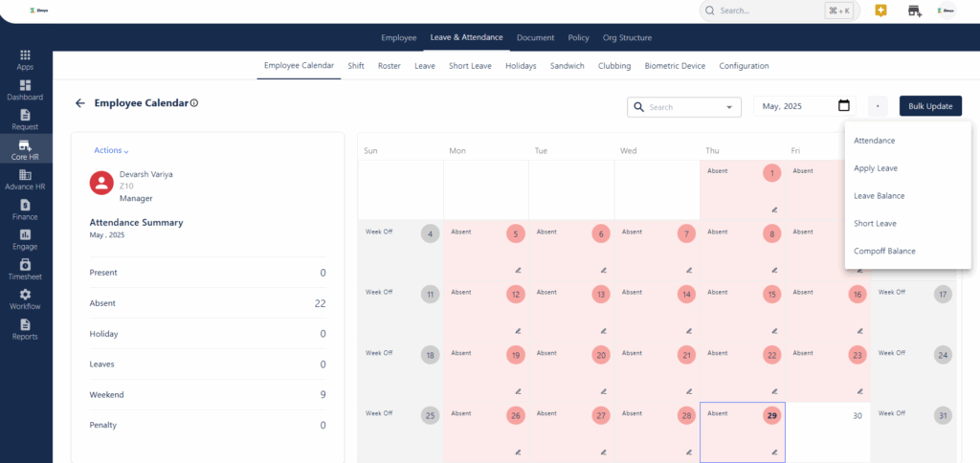
Task: Click the store plus icon in header
Action: [914, 11]
